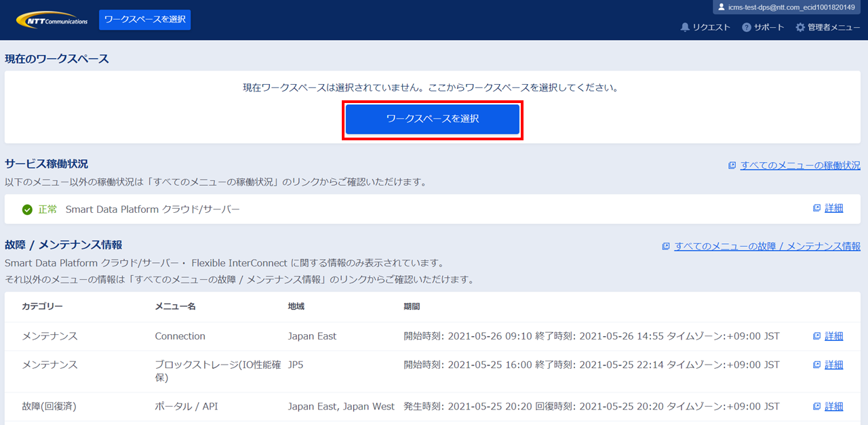Click the bell icon beside リクエスト

click(685, 27)
